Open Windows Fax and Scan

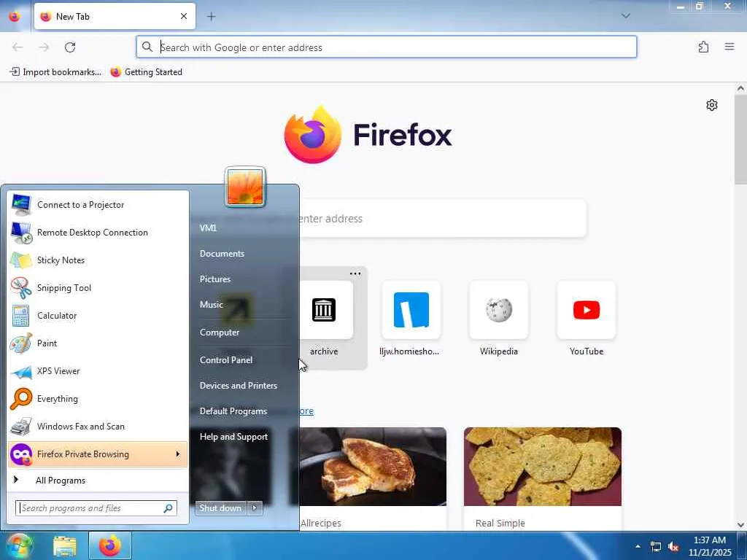click(98, 426)
